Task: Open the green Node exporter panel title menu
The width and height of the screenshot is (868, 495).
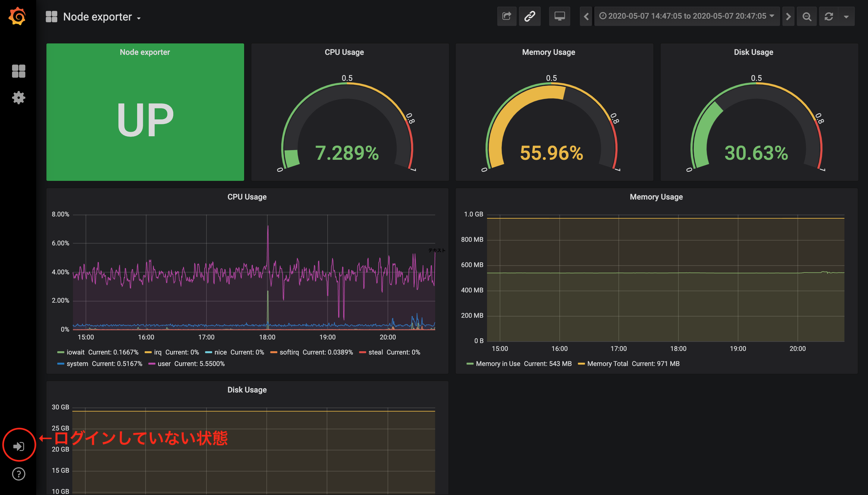Action: 145,52
